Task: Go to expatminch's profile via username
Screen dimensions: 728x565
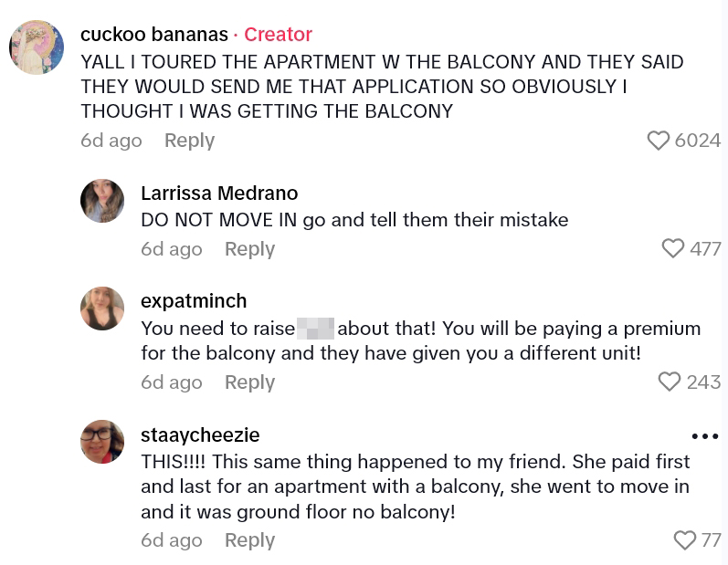Action: coord(194,300)
